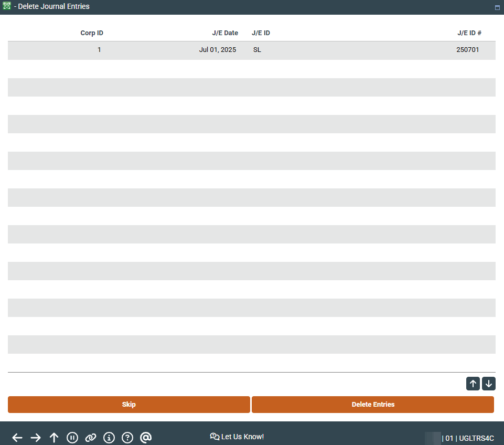Image resolution: width=504 pixels, height=445 pixels.
Task: Click the chain link icon
Action: tap(91, 438)
